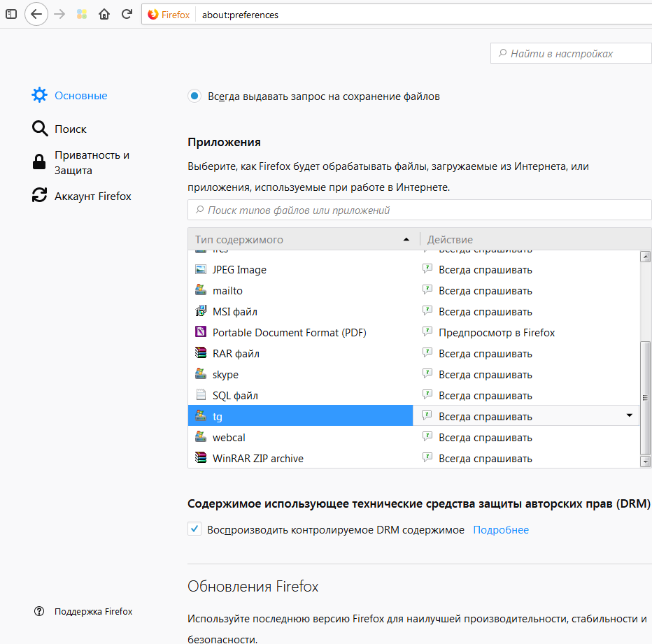Focus the file types search box
The image size is (652, 644).
pos(420,210)
